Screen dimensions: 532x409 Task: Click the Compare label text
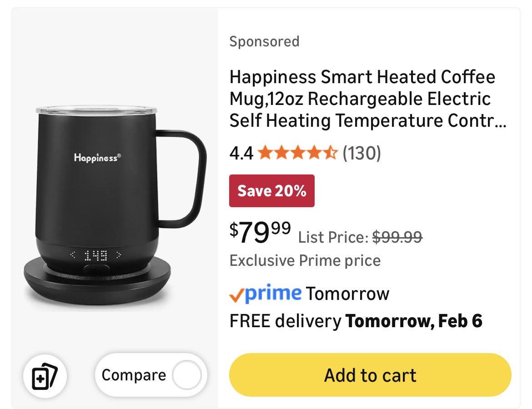point(134,375)
